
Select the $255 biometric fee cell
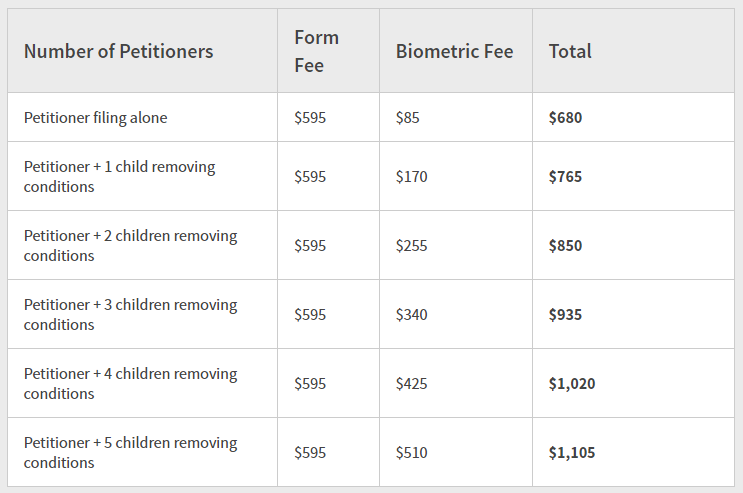click(x=411, y=246)
